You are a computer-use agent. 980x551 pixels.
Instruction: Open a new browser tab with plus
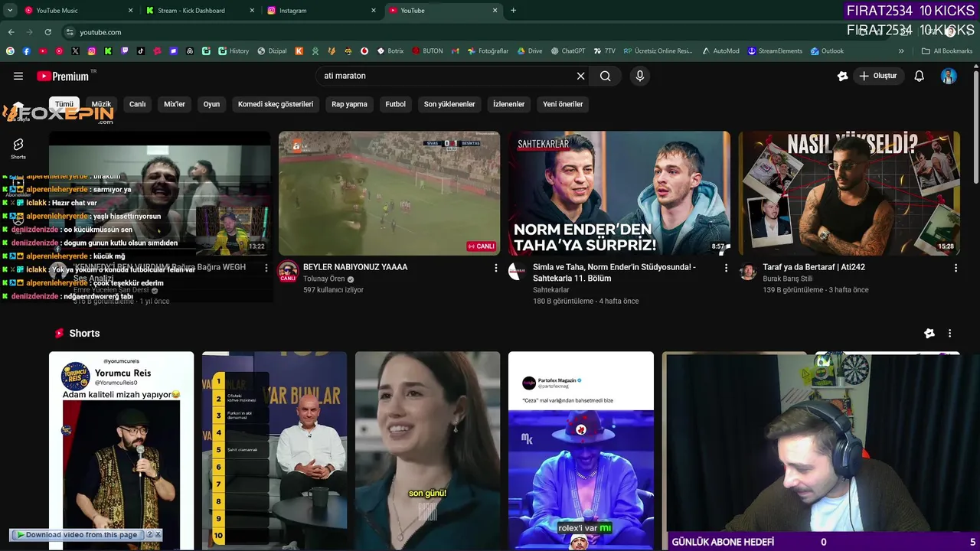(513, 11)
